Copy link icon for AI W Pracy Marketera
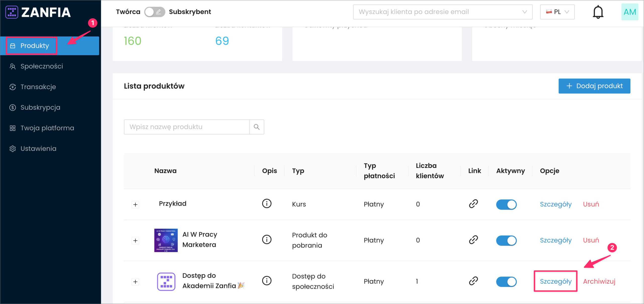This screenshot has width=644, height=304. tap(473, 240)
